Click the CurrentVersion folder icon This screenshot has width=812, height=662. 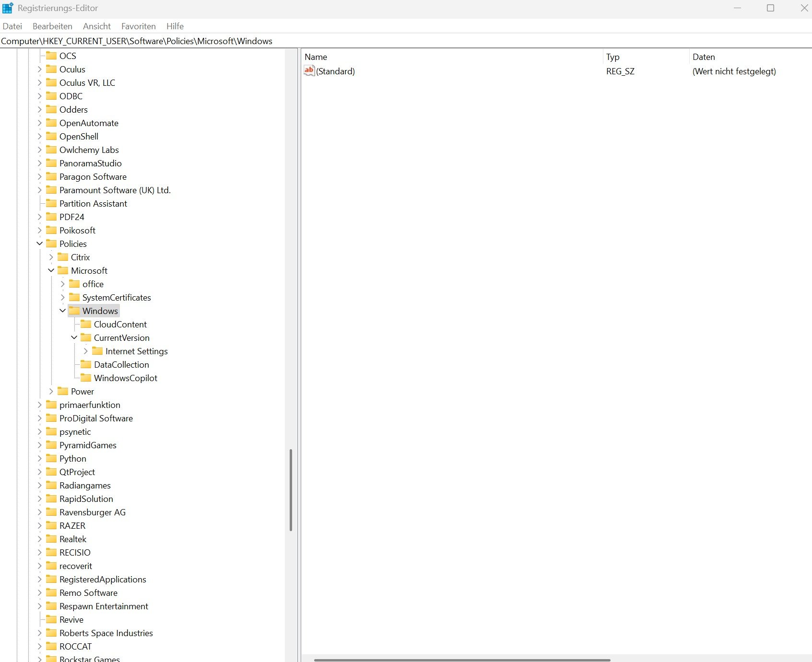click(x=86, y=337)
